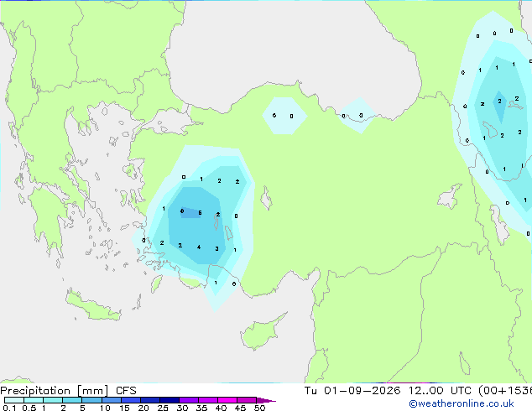This screenshot has width=532, height=411.
Task: Select the 45–50 mm legend swatch
Action: point(247,400)
